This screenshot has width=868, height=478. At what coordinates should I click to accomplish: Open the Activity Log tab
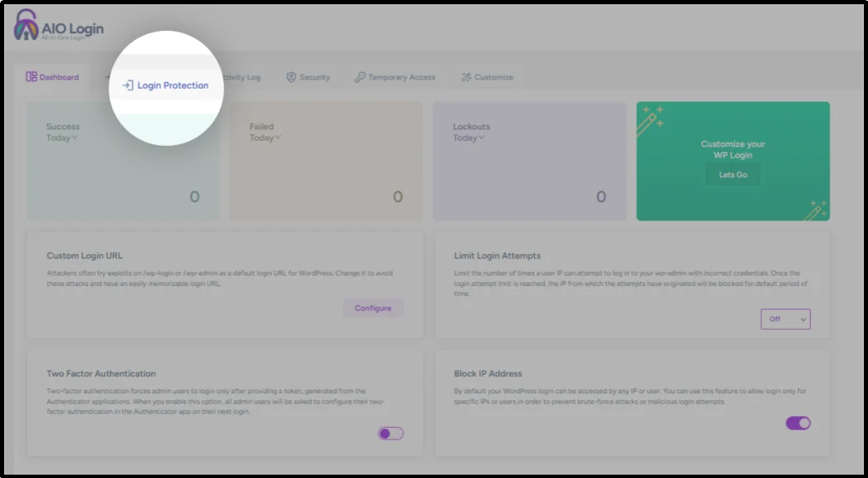coord(241,77)
